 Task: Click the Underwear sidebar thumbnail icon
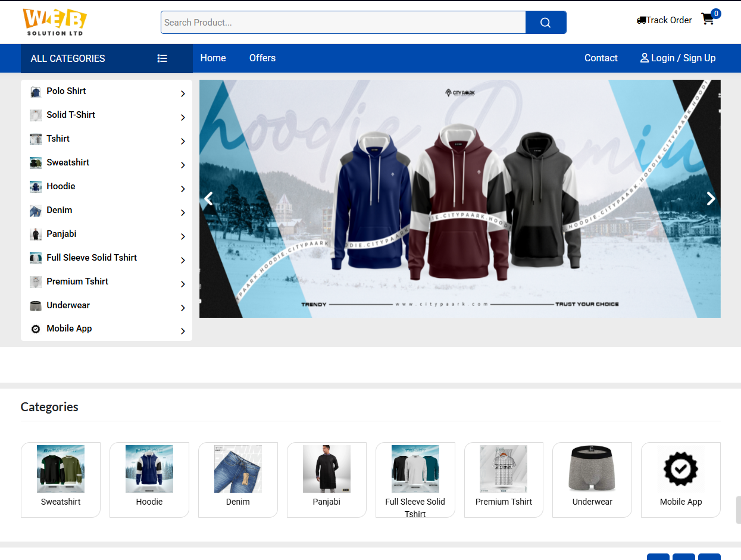(36, 306)
